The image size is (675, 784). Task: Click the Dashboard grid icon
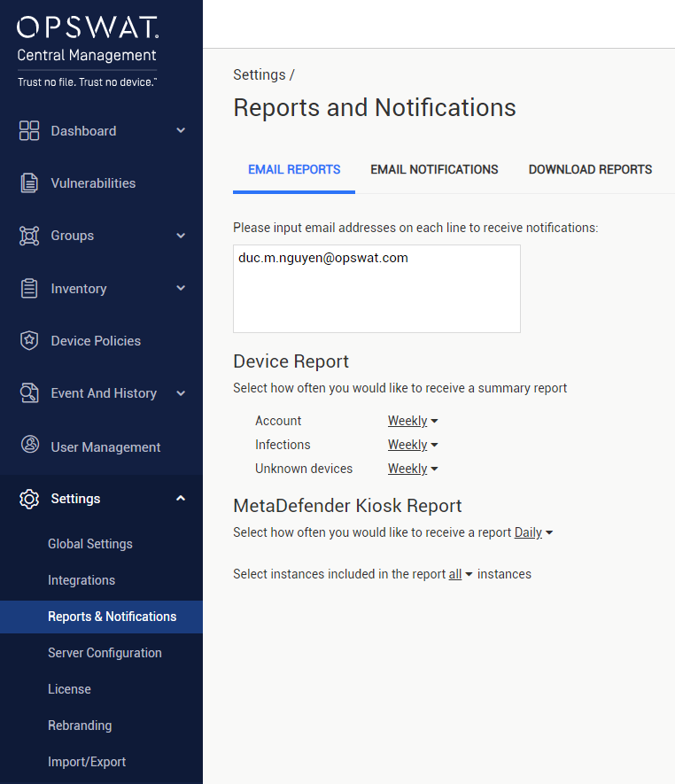(x=29, y=130)
